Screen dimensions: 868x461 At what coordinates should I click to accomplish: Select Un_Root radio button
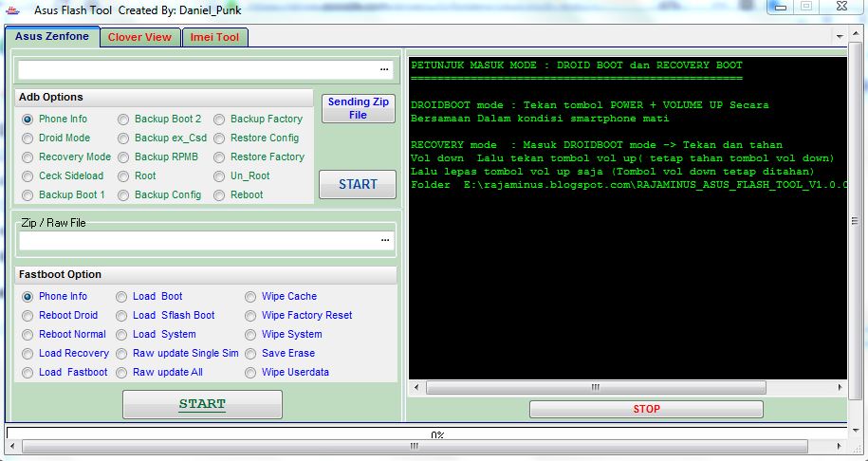219,176
